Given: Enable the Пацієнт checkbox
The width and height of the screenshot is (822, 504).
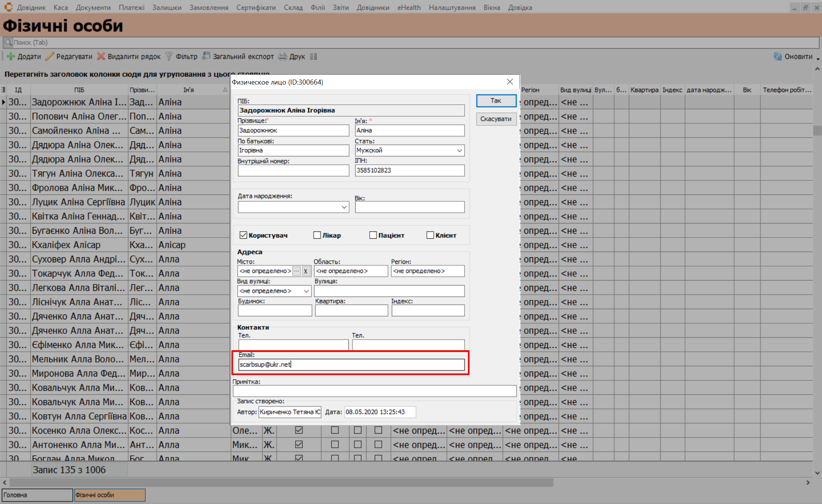Looking at the screenshot, I should coord(373,235).
